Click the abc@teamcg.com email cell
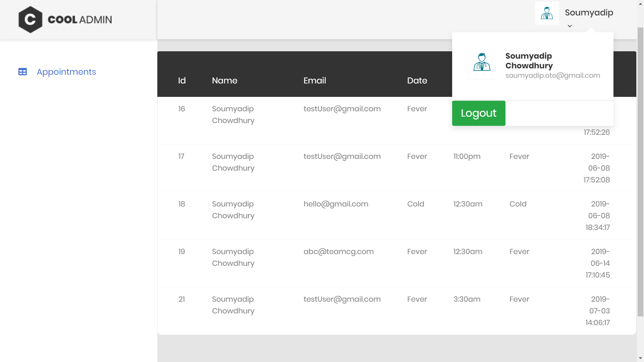 [x=338, y=251]
